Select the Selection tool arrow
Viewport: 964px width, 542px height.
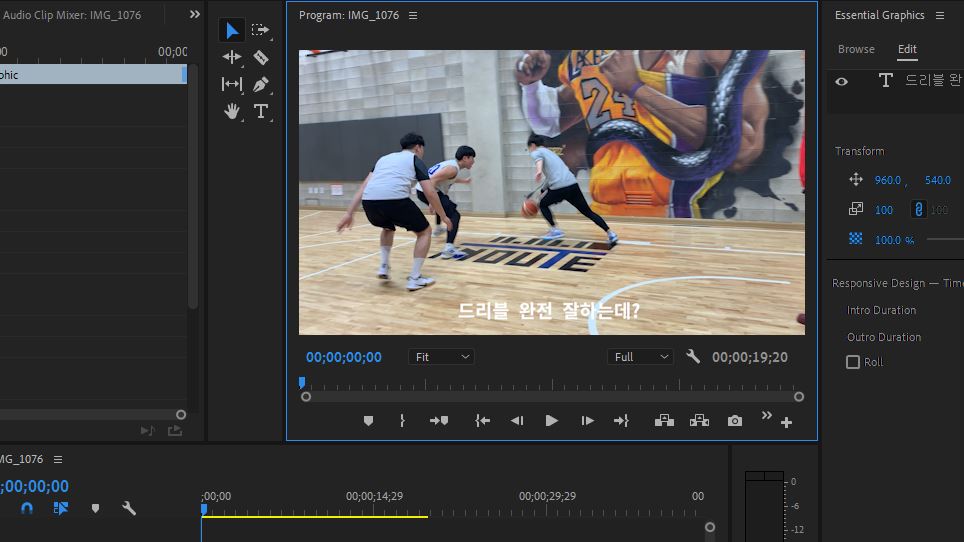click(232, 30)
